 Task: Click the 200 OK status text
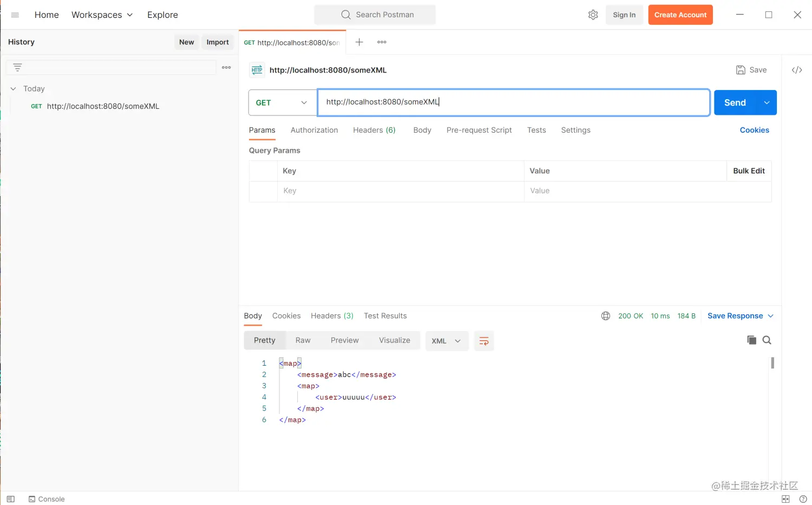631,316
